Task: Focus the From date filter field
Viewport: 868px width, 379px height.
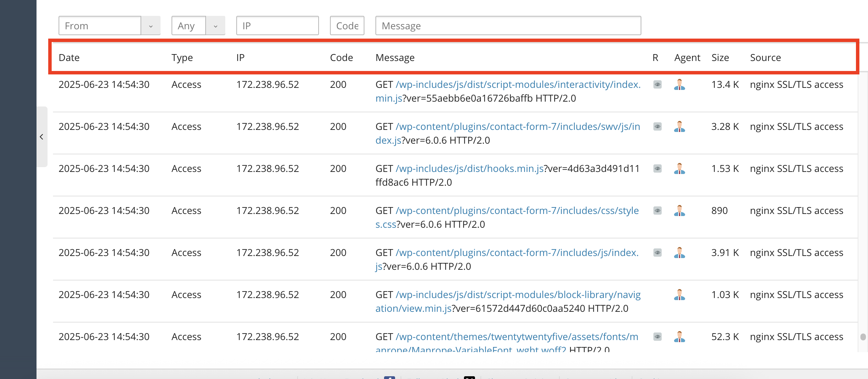Action: pos(100,26)
